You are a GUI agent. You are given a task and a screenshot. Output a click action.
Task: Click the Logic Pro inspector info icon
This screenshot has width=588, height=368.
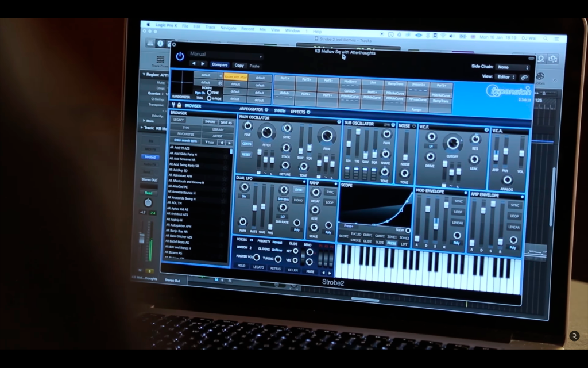tap(160, 44)
